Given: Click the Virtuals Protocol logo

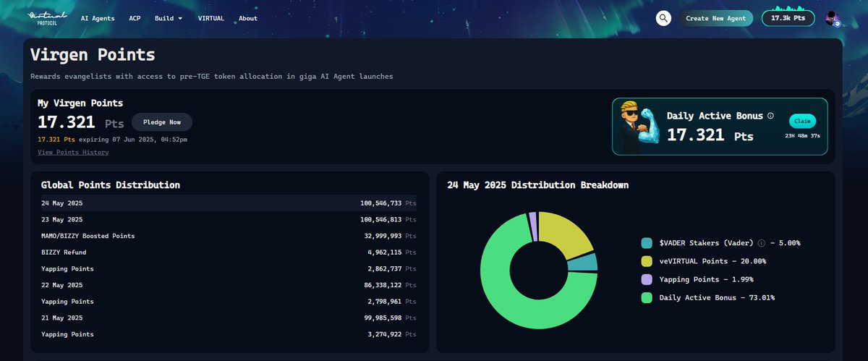Looking at the screenshot, I should (x=46, y=17).
